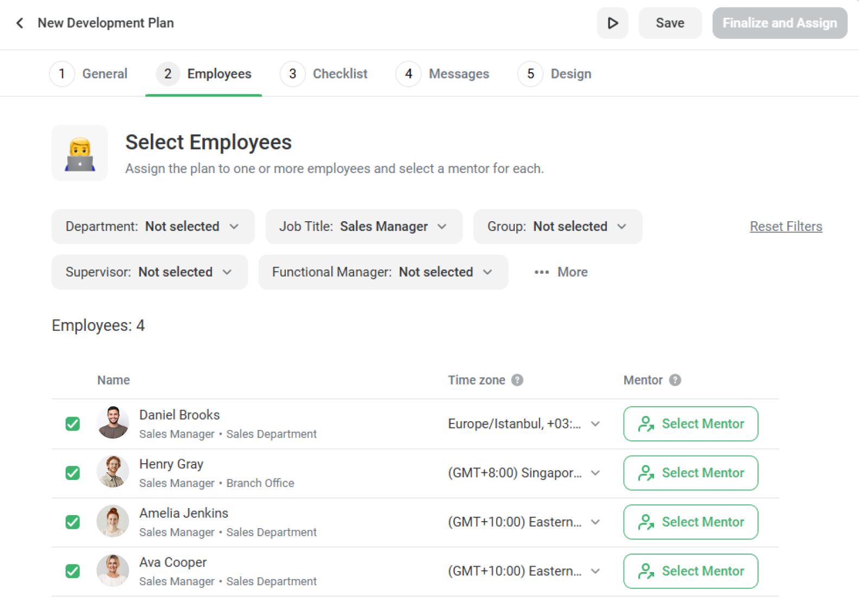Uncheck the Henry Gray checkbox
The image size is (859, 616).
pyautogui.click(x=73, y=473)
